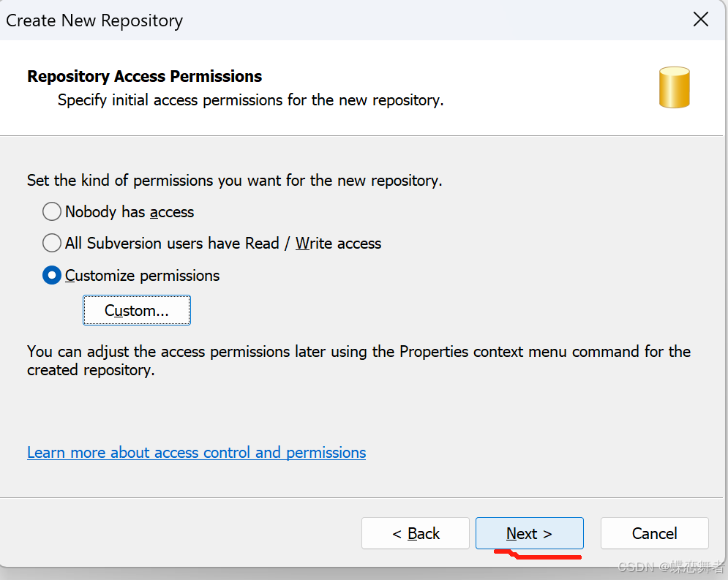Click the Customize permissions label text
This screenshot has width=728, height=580.
(x=142, y=276)
